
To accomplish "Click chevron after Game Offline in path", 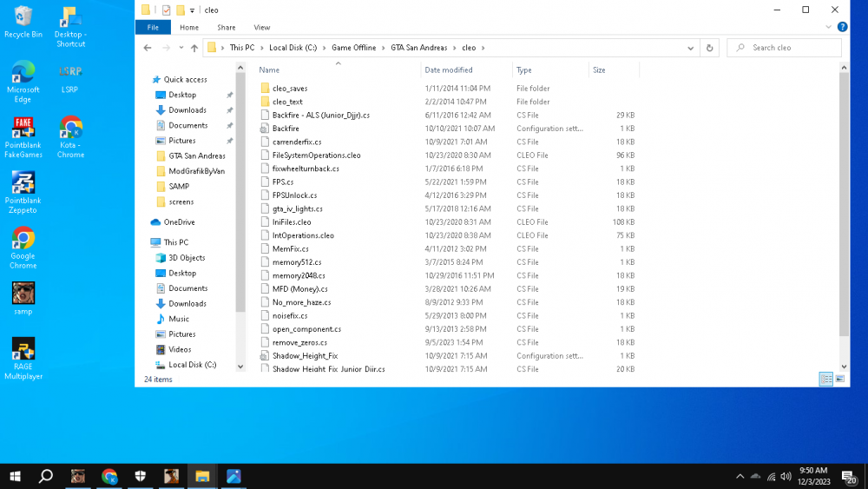I will [x=383, y=48].
